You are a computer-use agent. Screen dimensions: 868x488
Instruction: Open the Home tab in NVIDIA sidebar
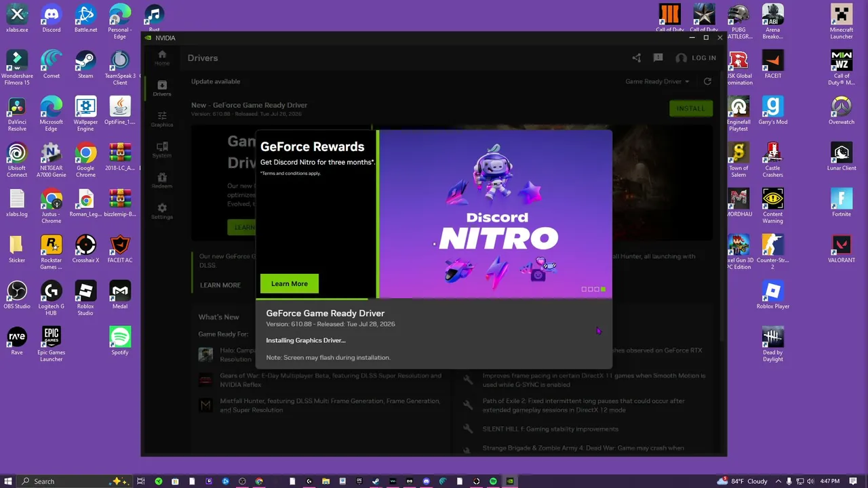[161, 58]
